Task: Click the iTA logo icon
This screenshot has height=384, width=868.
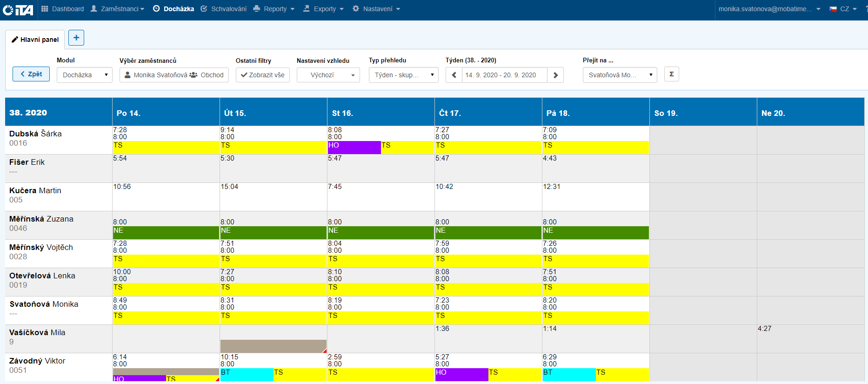Action: [x=18, y=9]
